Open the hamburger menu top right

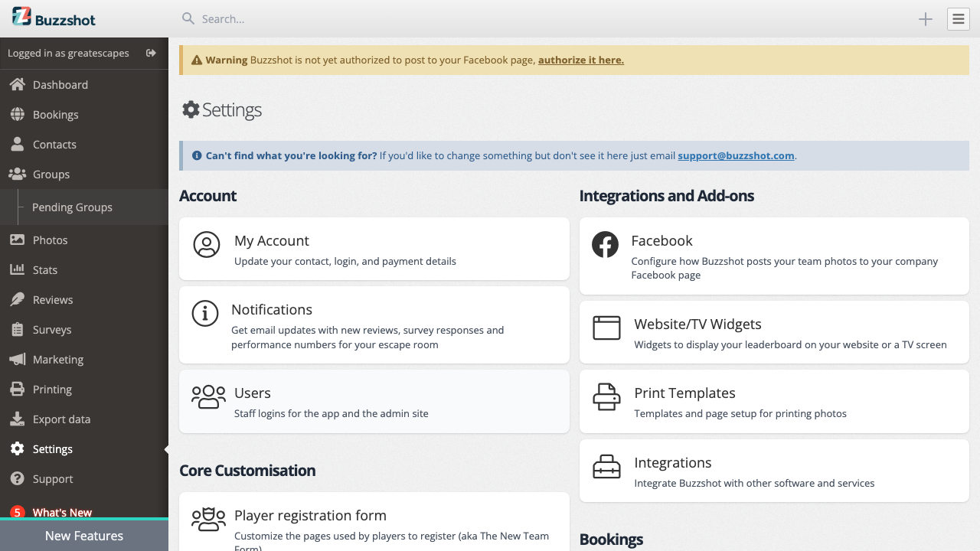tap(958, 18)
